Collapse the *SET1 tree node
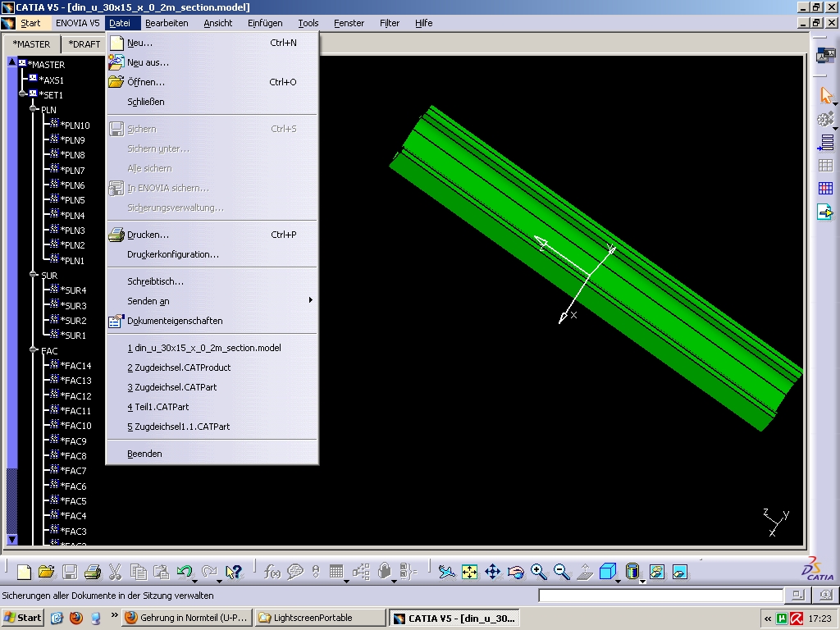840x630 pixels. pos(22,94)
